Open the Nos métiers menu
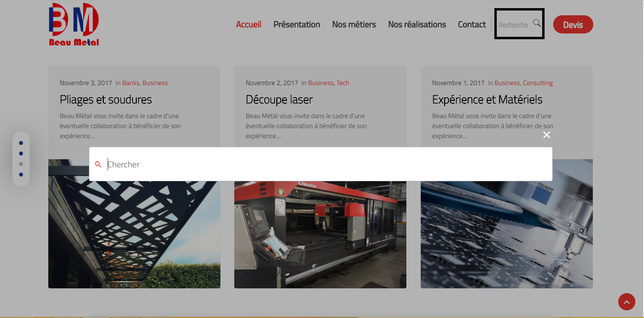This screenshot has width=644, height=318. pyautogui.click(x=354, y=24)
